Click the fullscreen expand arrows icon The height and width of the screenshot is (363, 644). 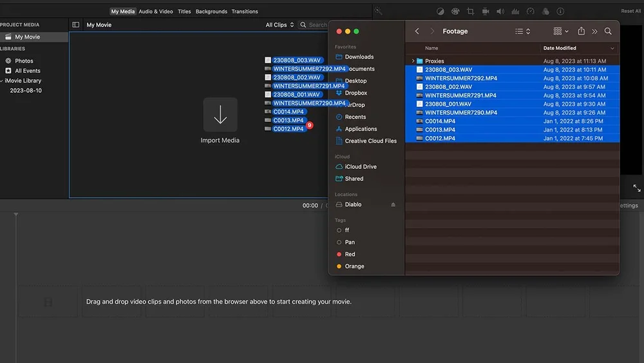(637, 188)
